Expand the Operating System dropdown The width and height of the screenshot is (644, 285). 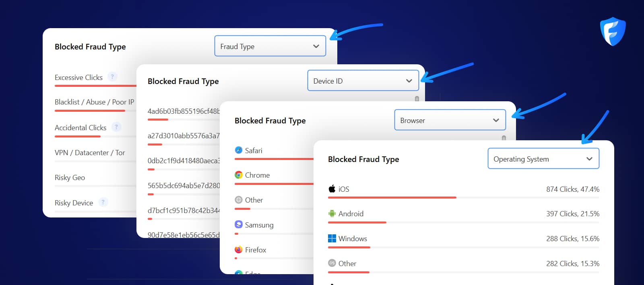click(x=543, y=159)
